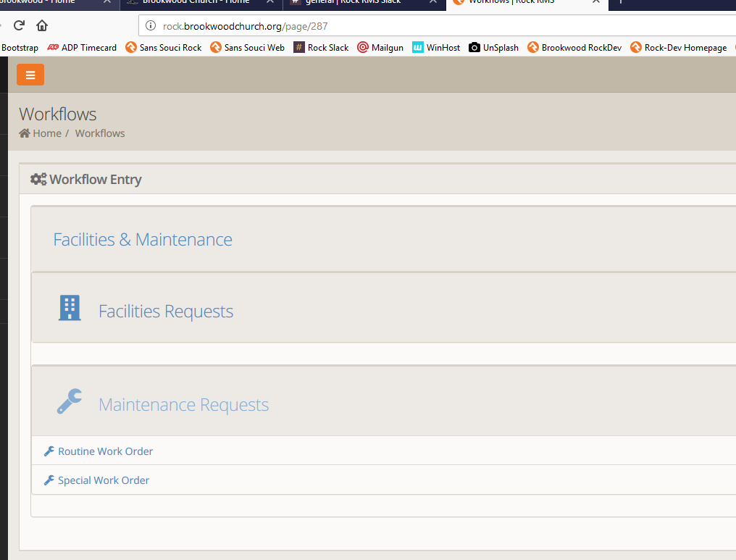This screenshot has width=736, height=560.
Task: Open the UnSplash bookmark
Action: (x=493, y=48)
